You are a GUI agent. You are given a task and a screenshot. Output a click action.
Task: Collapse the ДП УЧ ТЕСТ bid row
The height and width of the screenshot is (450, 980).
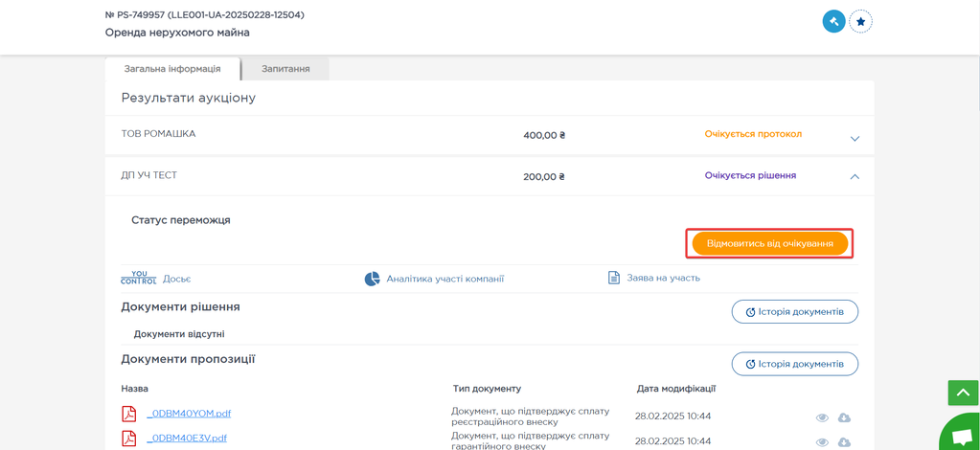(855, 176)
